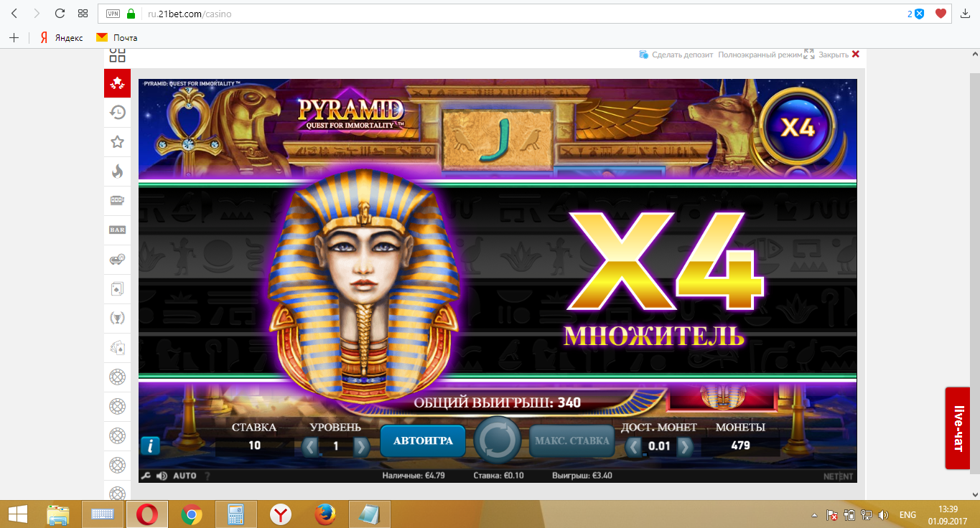Open the Windows Start menu
Viewport: 980px width, 528px height.
tap(18, 514)
